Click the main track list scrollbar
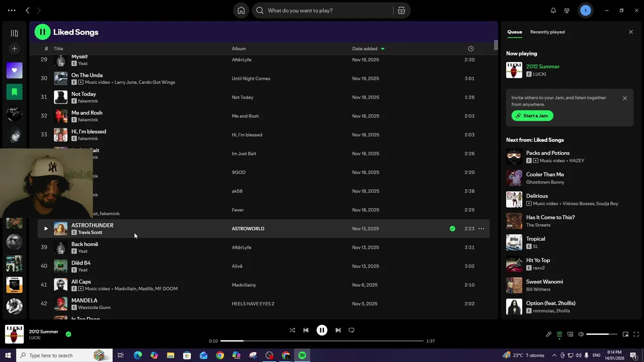Screen dimensions: 644x362 coord(496,45)
